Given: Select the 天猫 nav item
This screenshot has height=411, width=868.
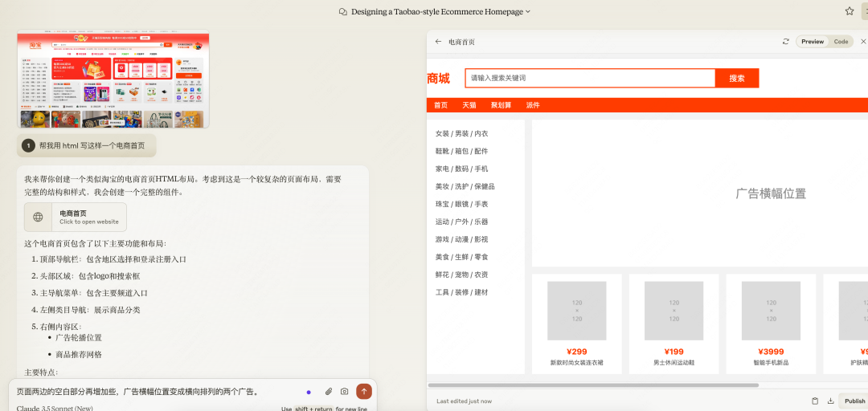Looking at the screenshot, I should (469, 105).
